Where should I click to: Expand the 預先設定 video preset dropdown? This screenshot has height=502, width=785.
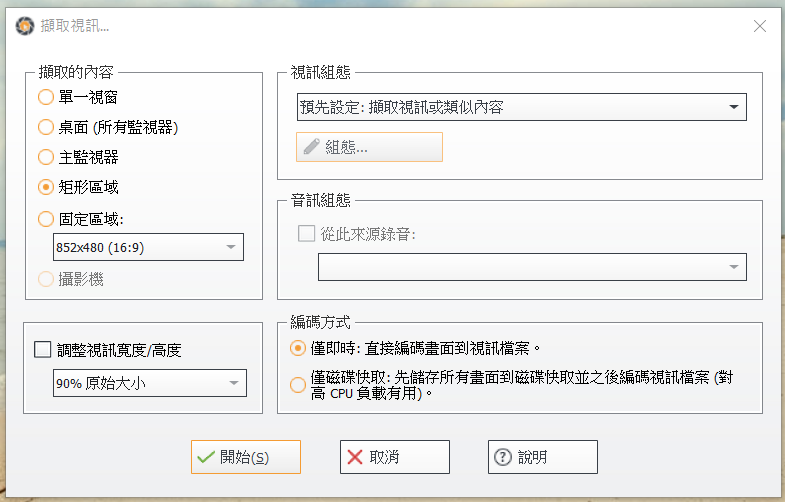point(522,106)
